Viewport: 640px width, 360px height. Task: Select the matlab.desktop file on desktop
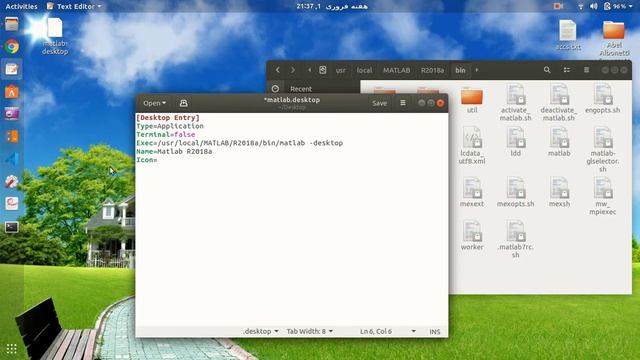(x=55, y=36)
